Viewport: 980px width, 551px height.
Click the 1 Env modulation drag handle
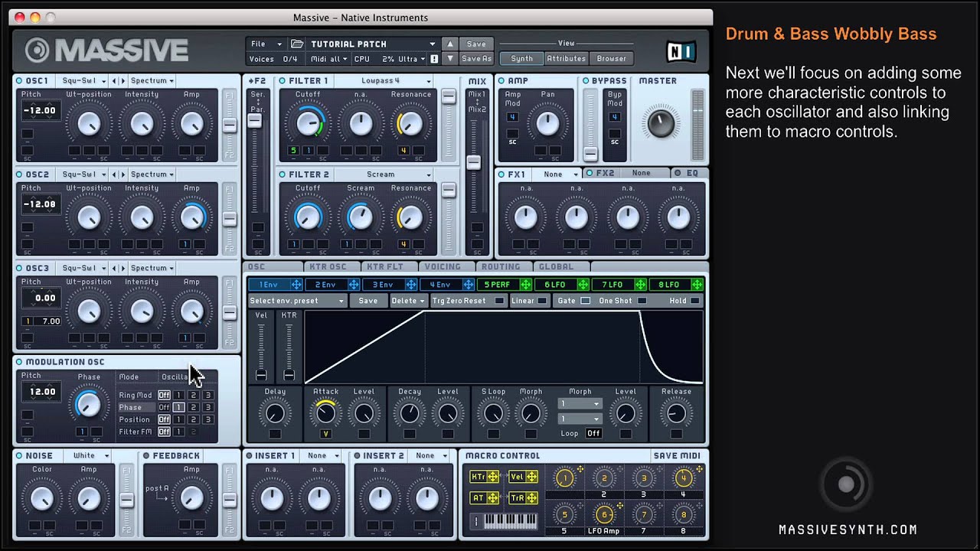point(296,285)
